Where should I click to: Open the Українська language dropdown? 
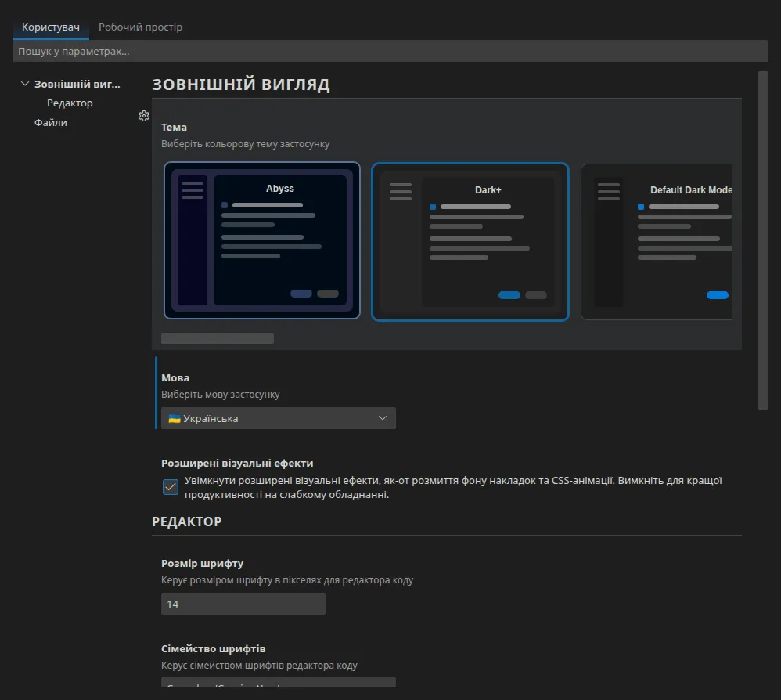pyautogui.click(x=279, y=418)
